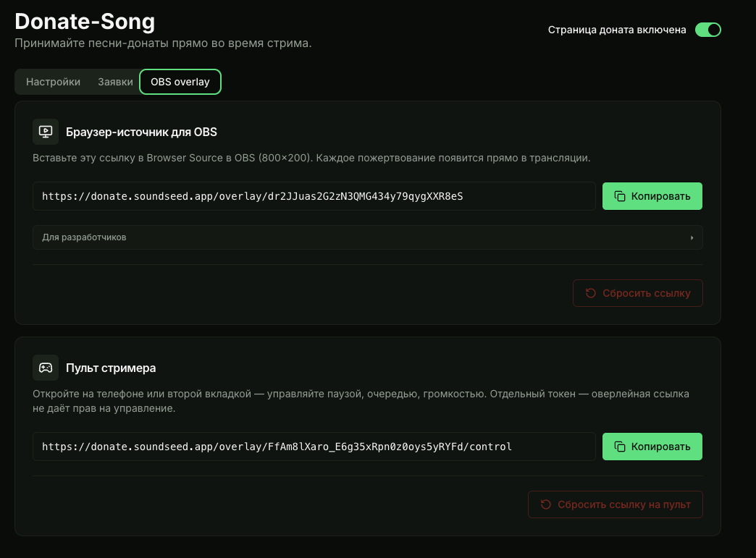Expand the 'Для разработчиков' section
Viewport: 756px width, 558px height.
coord(367,237)
